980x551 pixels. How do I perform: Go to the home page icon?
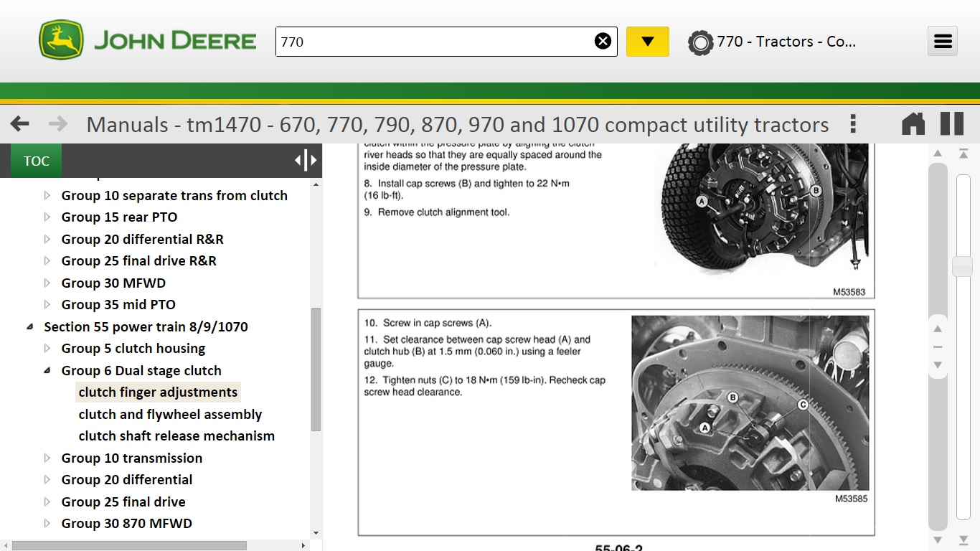click(x=913, y=124)
